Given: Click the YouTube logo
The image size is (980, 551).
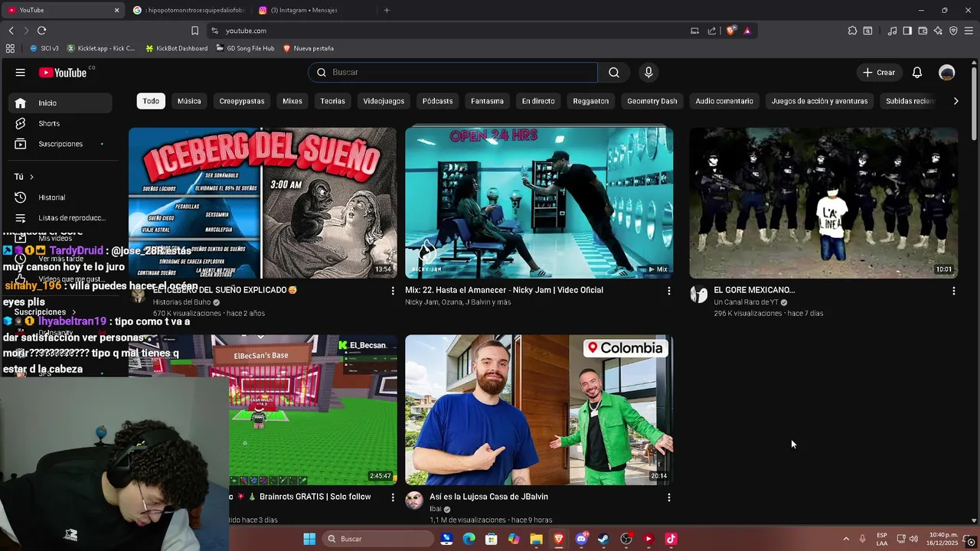Looking at the screenshot, I should click(63, 73).
